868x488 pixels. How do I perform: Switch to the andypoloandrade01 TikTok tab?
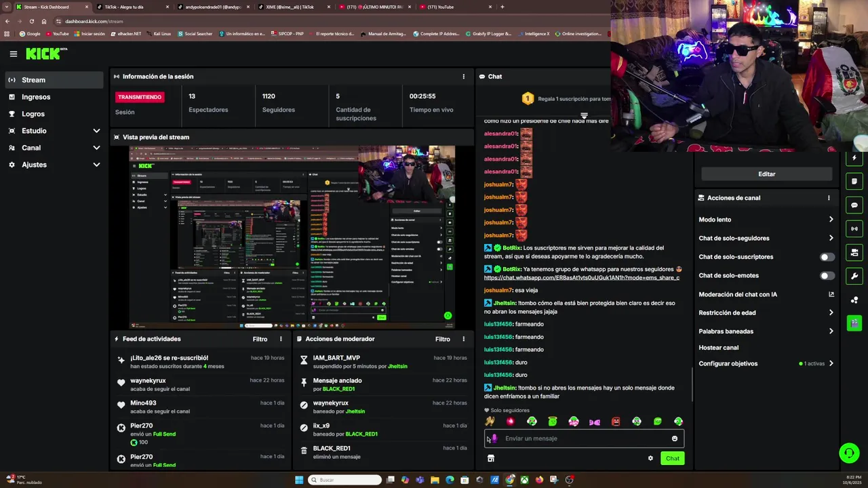click(213, 7)
